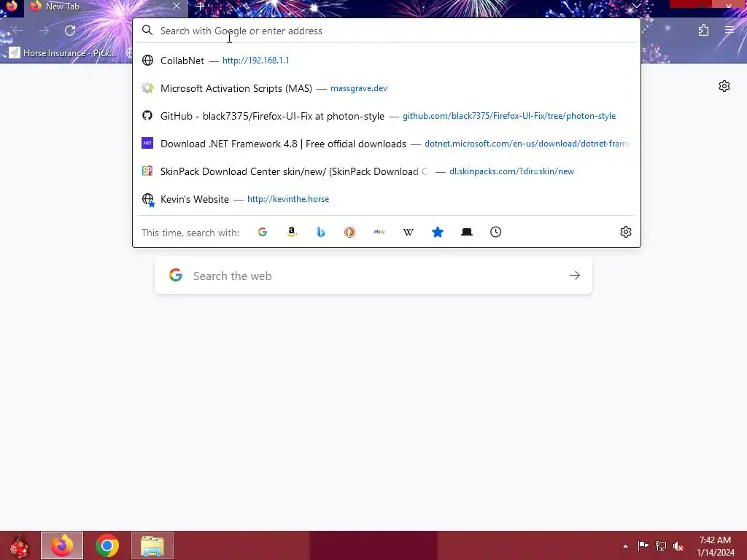Open the list all tabs chevron
Image resolution: width=747 pixels, height=560 pixels.
(x=636, y=6)
